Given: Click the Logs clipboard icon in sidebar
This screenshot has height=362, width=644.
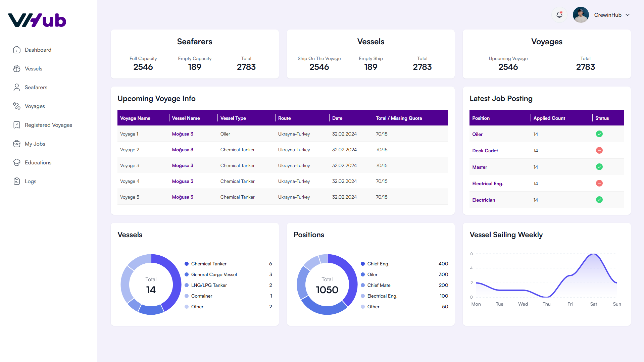Looking at the screenshot, I should (x=17, y=182).
